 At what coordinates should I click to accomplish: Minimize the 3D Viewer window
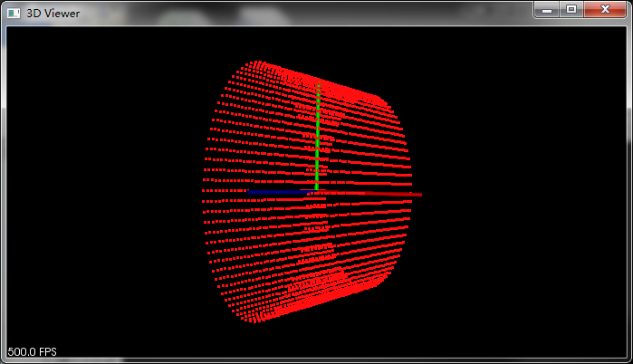pyautogui.click(x=547, y=10)
